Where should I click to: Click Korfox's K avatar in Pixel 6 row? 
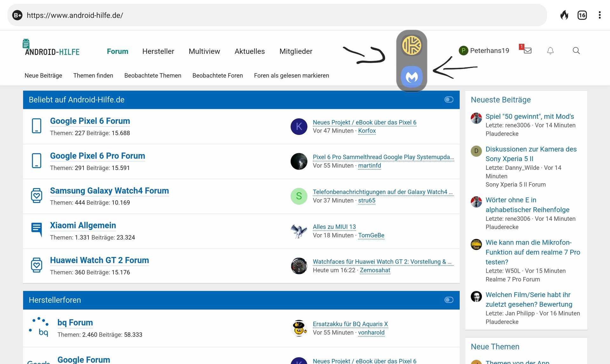(x=299, y=126)
